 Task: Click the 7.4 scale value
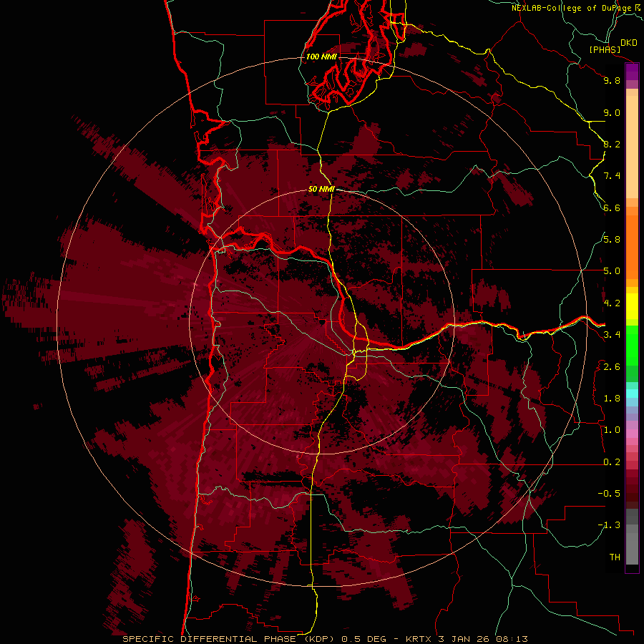click(612, 176)
